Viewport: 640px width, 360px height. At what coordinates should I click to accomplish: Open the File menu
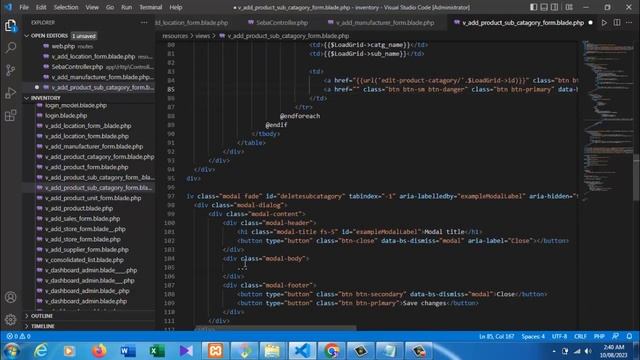tap(24, 7)
